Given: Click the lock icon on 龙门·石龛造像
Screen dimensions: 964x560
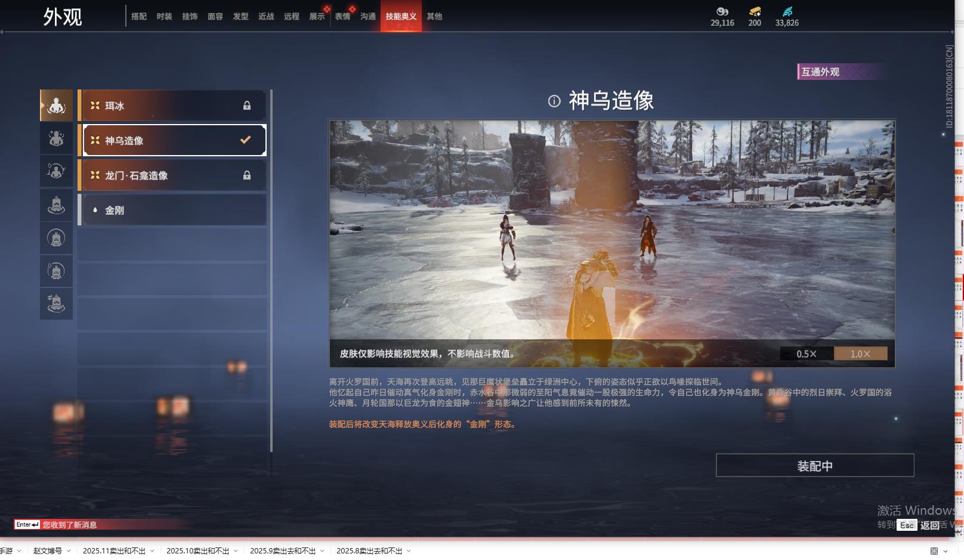Looking at the screenshot, I should click(x=247, y=175).
